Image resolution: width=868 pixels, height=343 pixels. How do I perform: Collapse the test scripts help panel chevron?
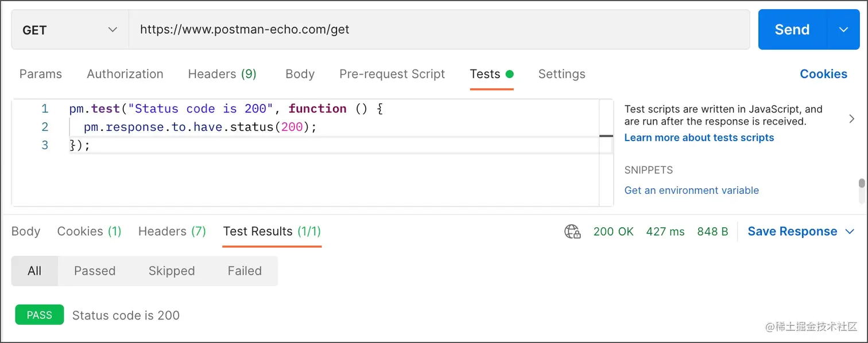[x=852, y=119]
